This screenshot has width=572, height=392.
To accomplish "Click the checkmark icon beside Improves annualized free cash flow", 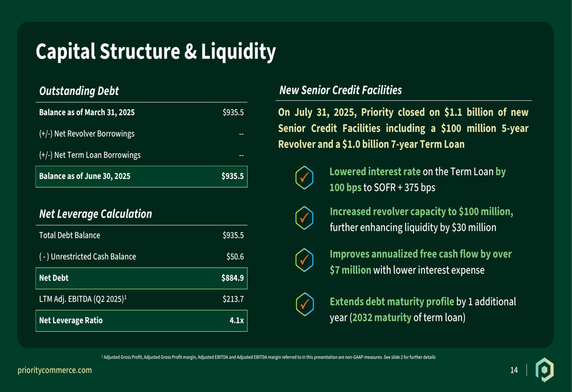I will pyautogui.click(x=304, y=260).
